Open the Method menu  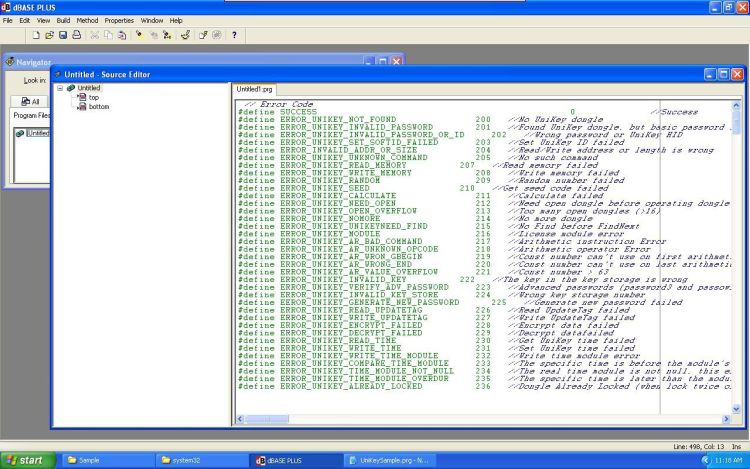(x=87, y=21)
